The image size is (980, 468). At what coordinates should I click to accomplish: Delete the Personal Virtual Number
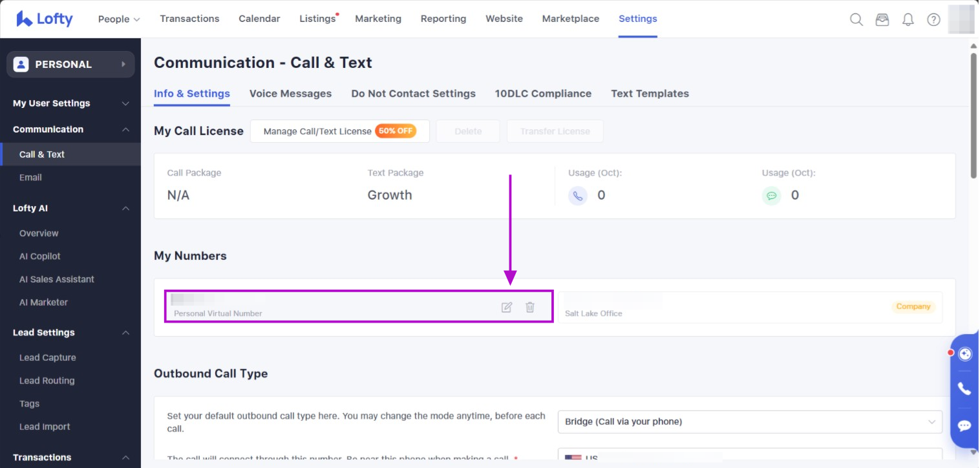click(x=530, y=307)
